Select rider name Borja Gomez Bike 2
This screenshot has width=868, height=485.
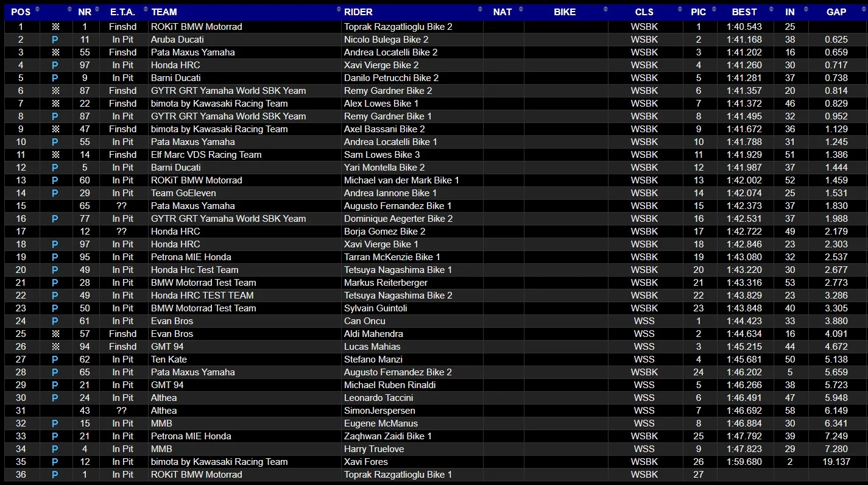pyautogui.click(x=385, y=232)
